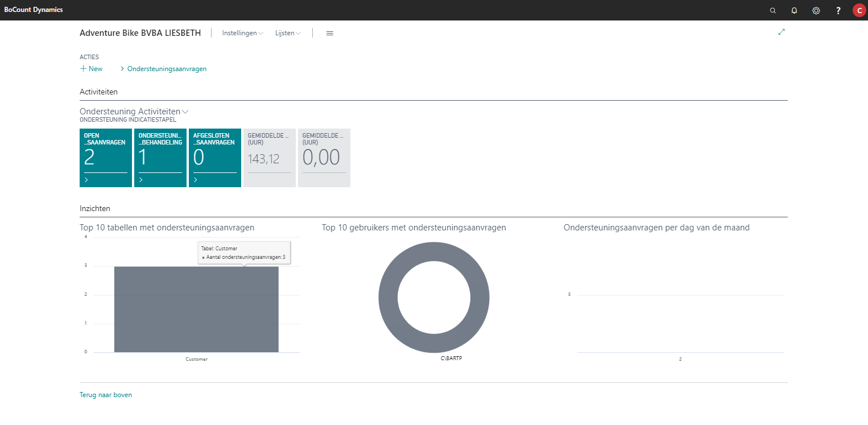
Task: Click the search magnifier icon
Action: click(x=772, y=10)
